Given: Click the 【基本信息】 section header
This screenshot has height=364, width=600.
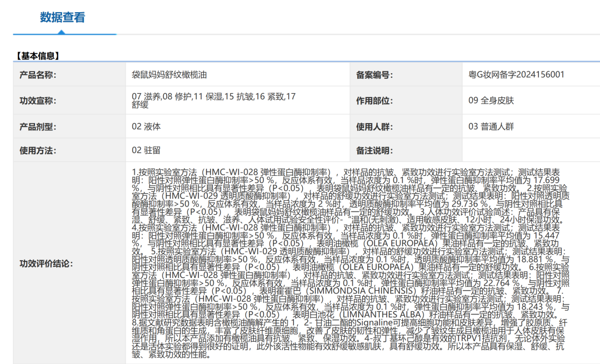Looking at the screenshot, I should (x=38, y=55).
